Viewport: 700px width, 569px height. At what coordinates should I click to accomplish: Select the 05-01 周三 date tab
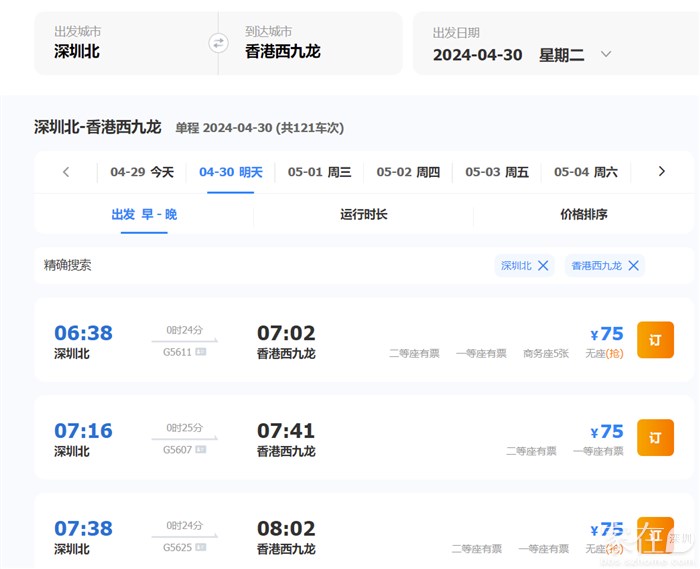click(x=319, y=172)
